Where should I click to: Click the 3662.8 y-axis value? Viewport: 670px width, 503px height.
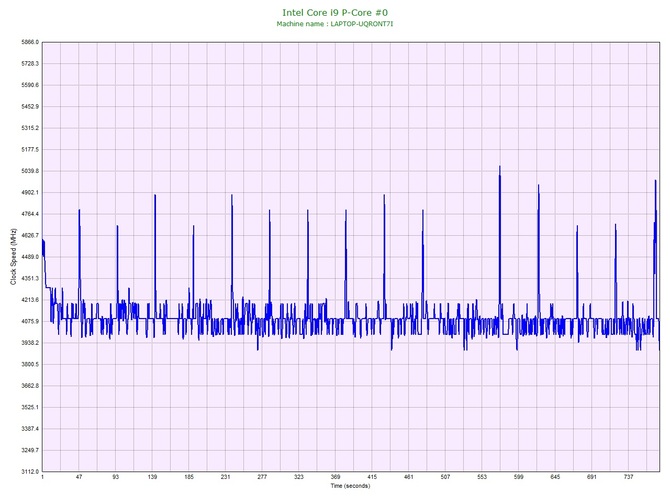(x=30, y=386)
